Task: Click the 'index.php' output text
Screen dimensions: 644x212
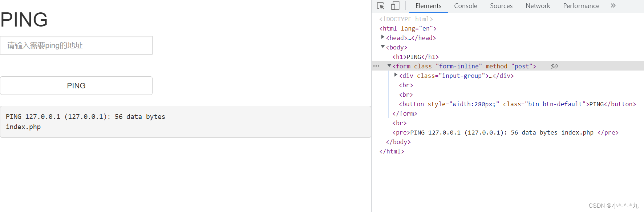Action: tap(23, 127)
